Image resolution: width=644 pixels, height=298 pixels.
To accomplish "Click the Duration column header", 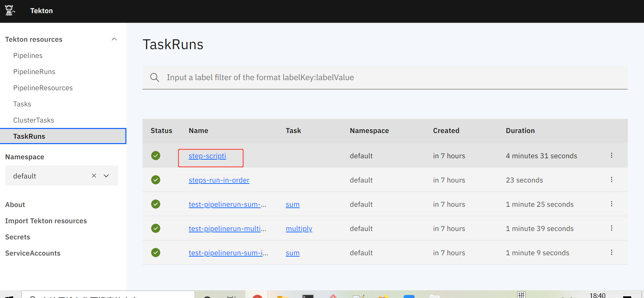I will click(520, 131).
